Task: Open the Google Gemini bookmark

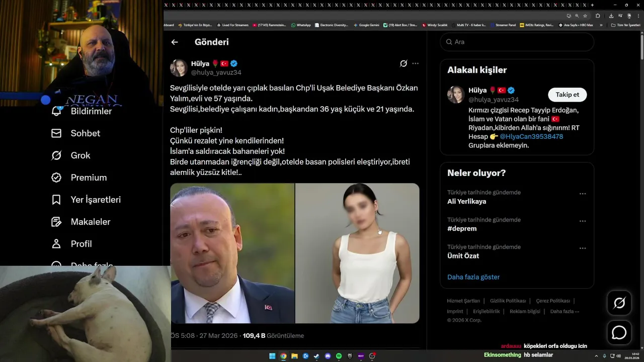Action: (366, 25)
